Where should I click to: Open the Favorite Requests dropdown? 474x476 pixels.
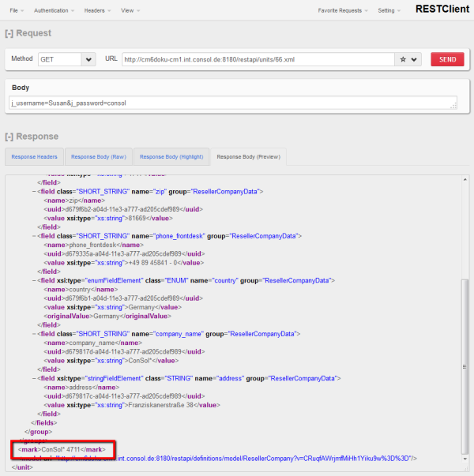click(x=342, y=11)
